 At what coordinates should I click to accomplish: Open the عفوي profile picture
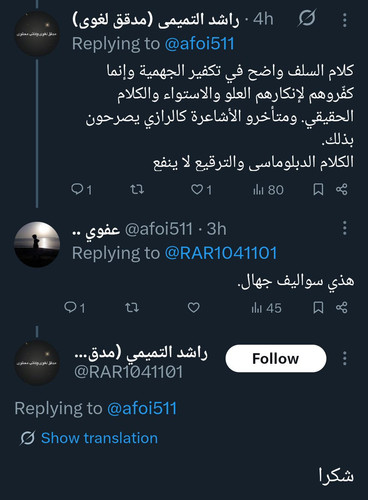coord(37,244)
